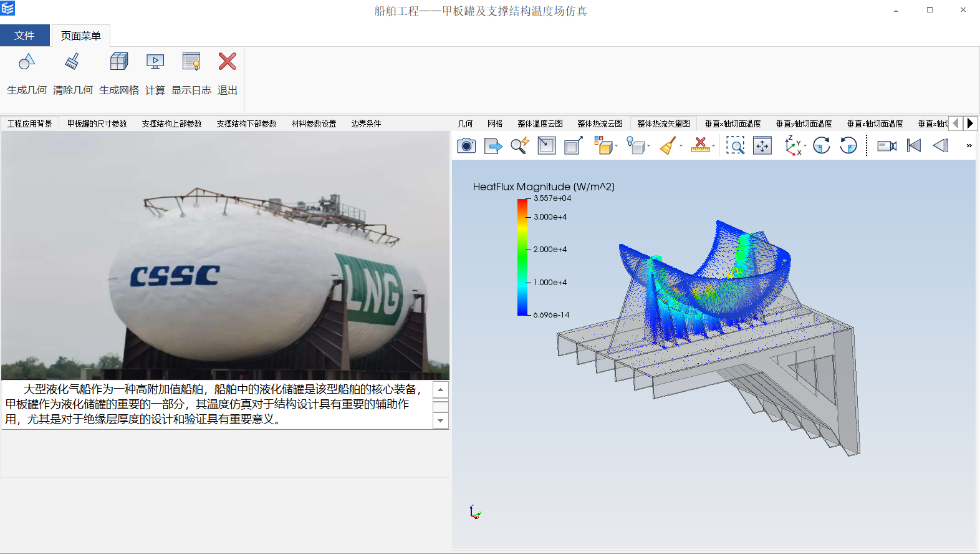
Task: Click the 生成网格 generate mesh icon
Action: (119, 61)
